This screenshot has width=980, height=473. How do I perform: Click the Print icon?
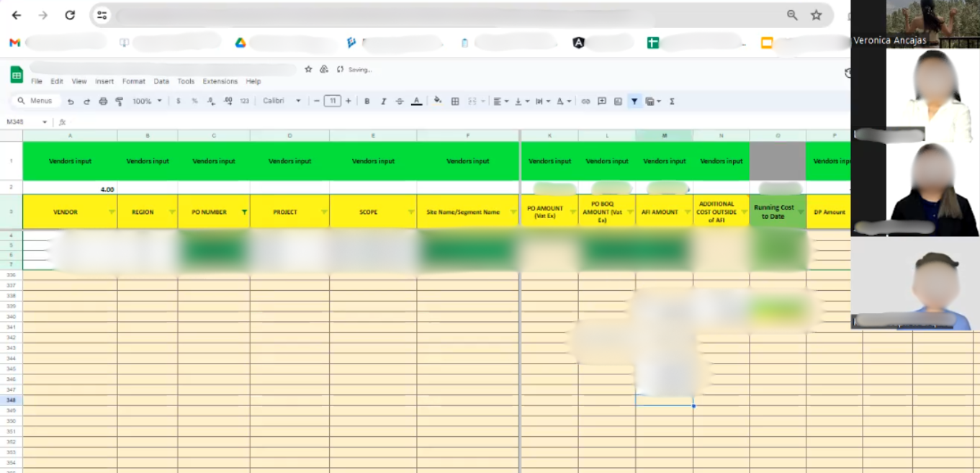103,102
